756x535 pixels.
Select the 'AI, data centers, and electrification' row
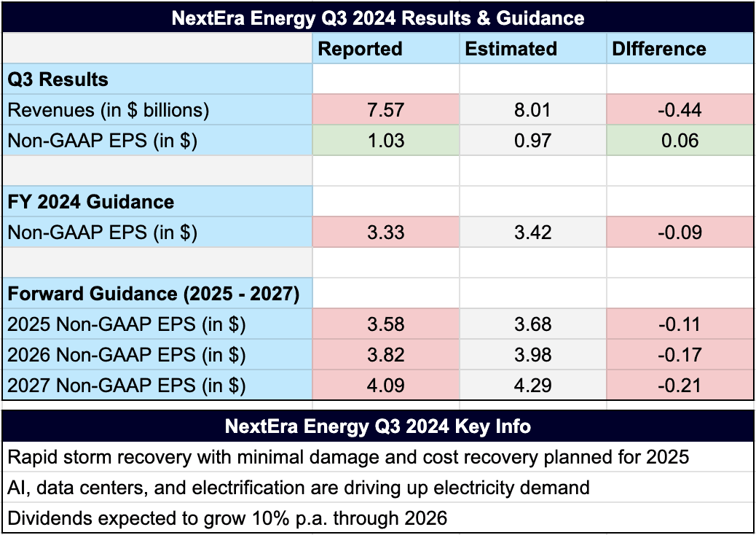point(378,488)
